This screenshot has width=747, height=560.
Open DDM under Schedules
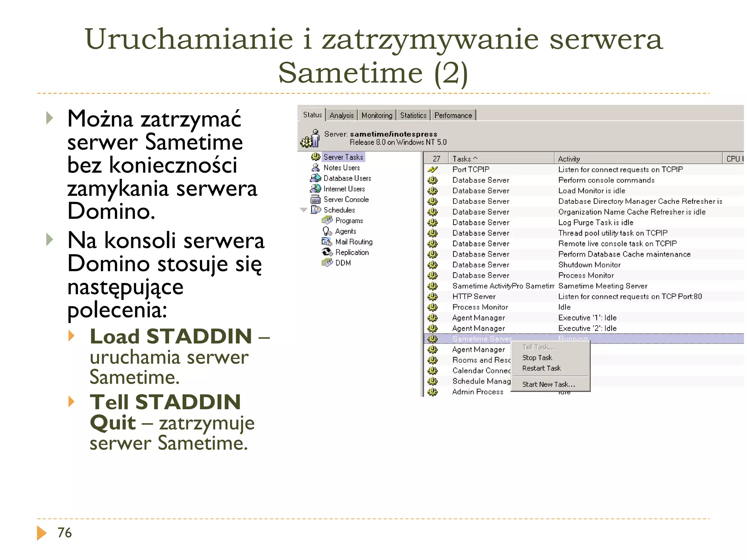[343, 263]
